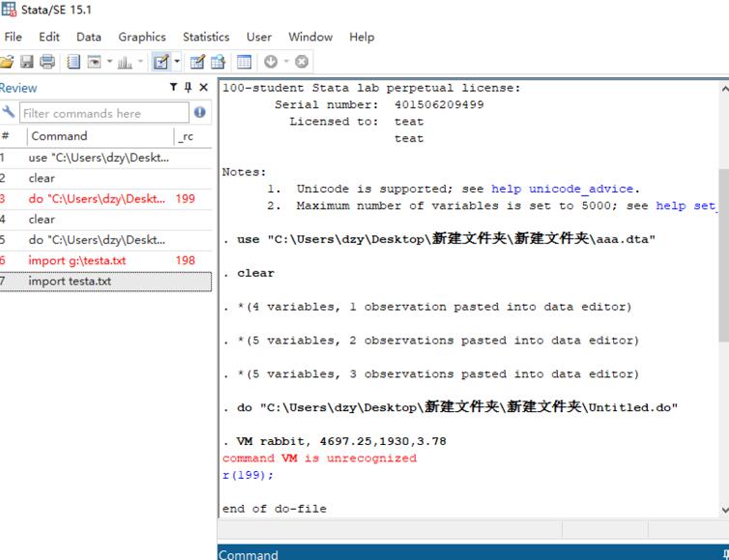This screenshot has height=560, width=729.
Task: Click the Review panel filter funnel icon
Action: (x=173, y=87)
